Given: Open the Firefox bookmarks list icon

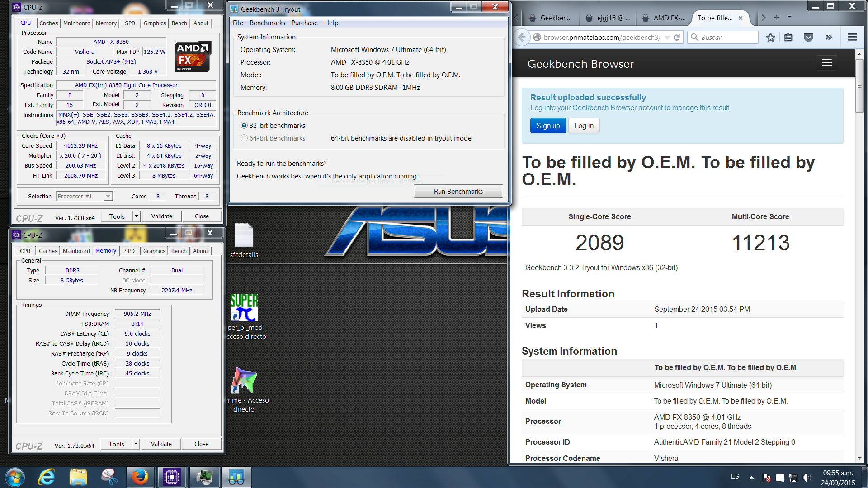Looking at the screenshot, I should click(x=788, y=37).
